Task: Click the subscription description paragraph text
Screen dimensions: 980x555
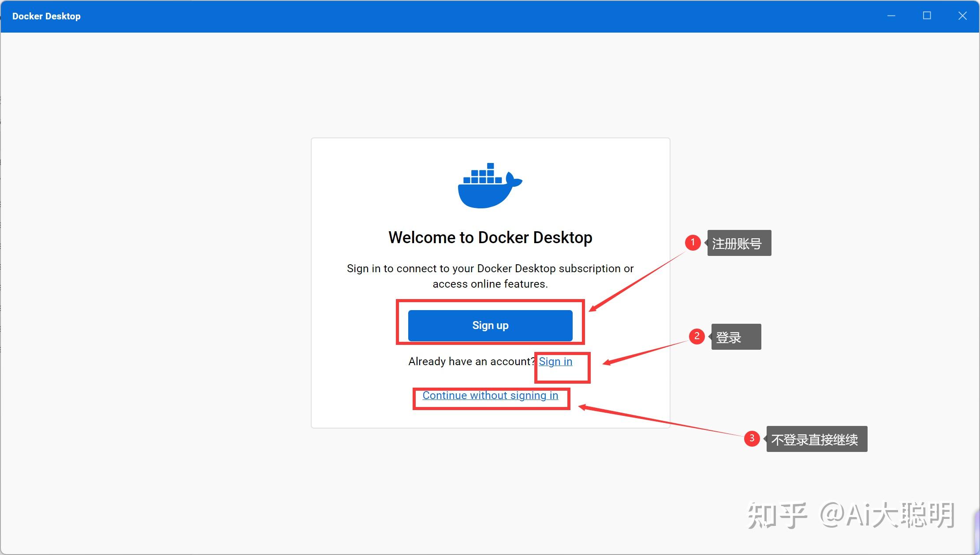Action: click(490, 276)
